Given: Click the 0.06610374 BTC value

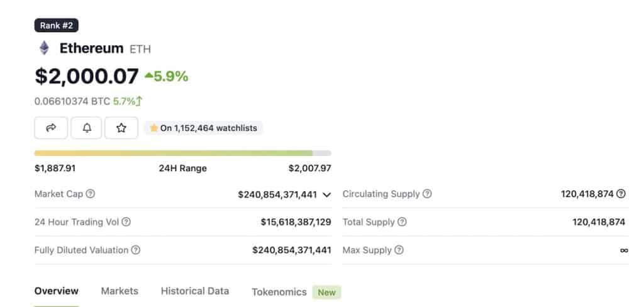Looking at the screenshot, I should 72,101.
